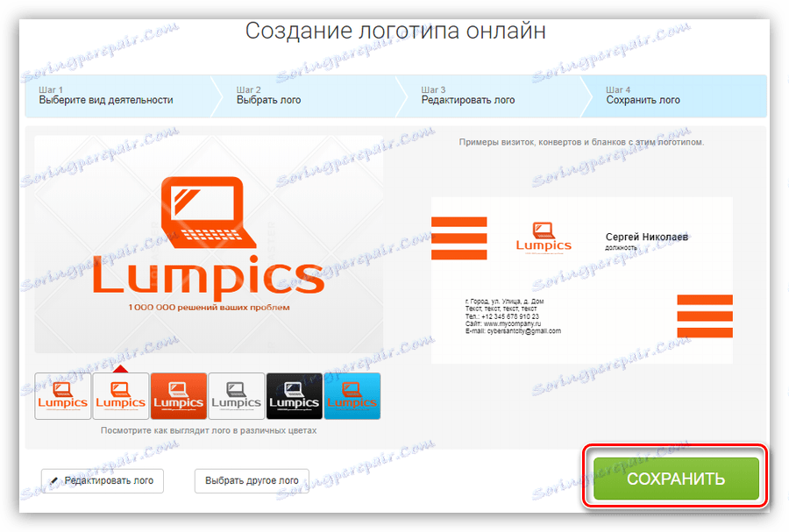Select the orange background logo variant
The image size is (789, 532).
click(x=179, y=396)
